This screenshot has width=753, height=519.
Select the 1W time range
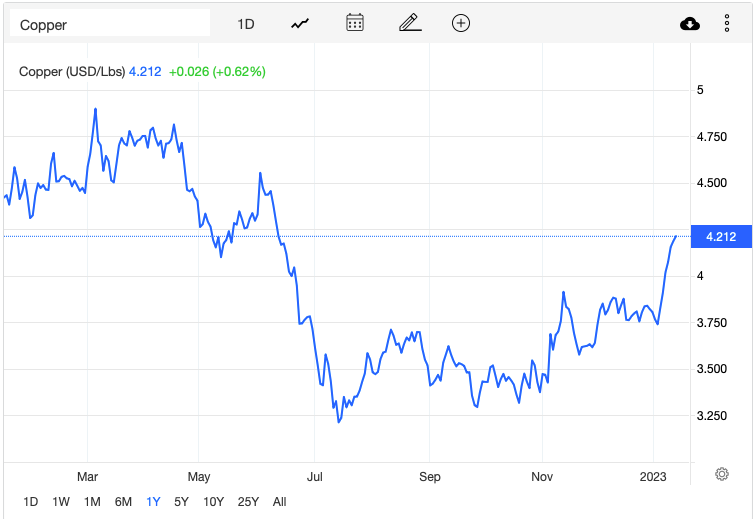click(61, 502)
